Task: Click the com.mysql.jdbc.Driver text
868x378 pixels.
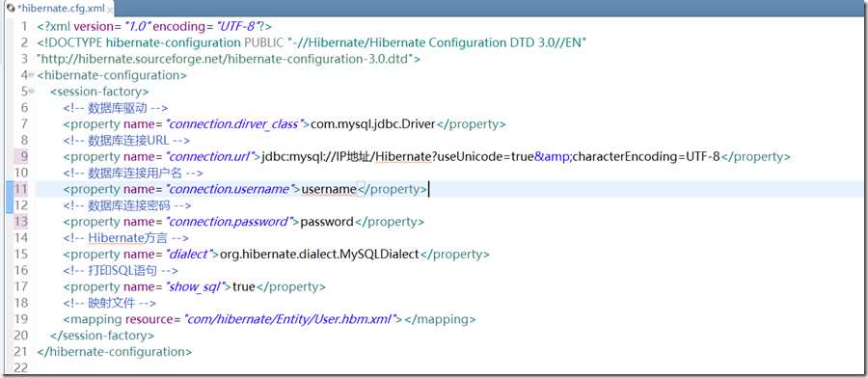Action: [373, 124]
